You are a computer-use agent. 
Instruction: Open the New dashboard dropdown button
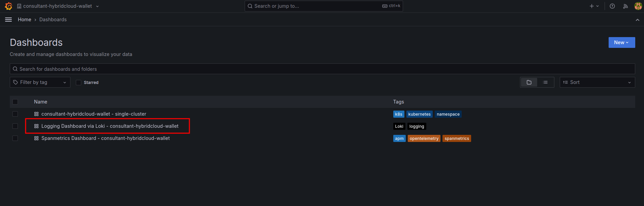(622, 42)
